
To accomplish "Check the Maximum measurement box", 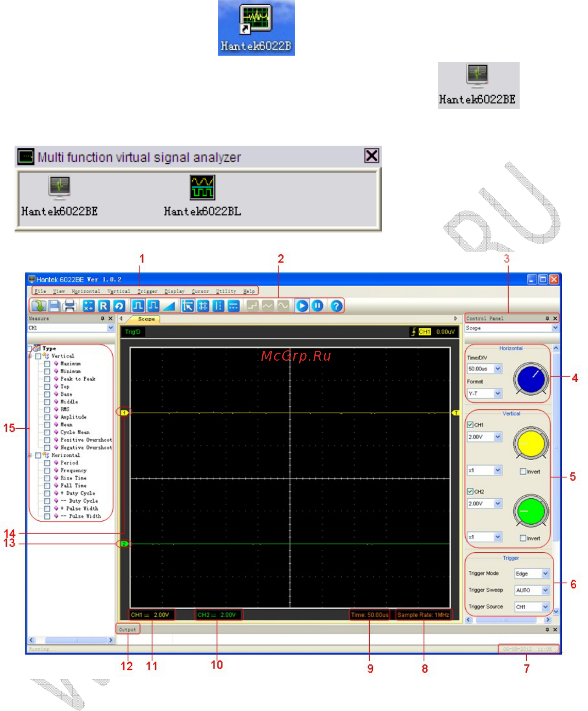I will pos(47,363).
